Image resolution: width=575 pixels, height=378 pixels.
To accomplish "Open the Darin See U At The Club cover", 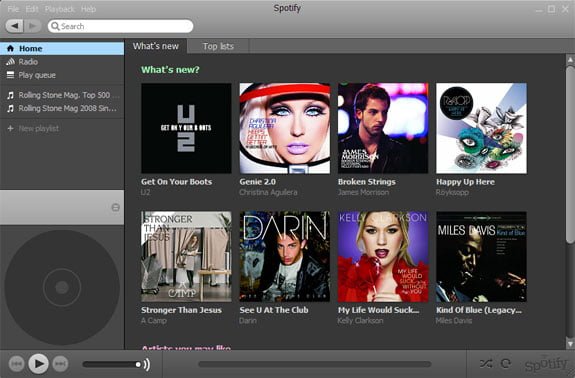I will [285, 256].
